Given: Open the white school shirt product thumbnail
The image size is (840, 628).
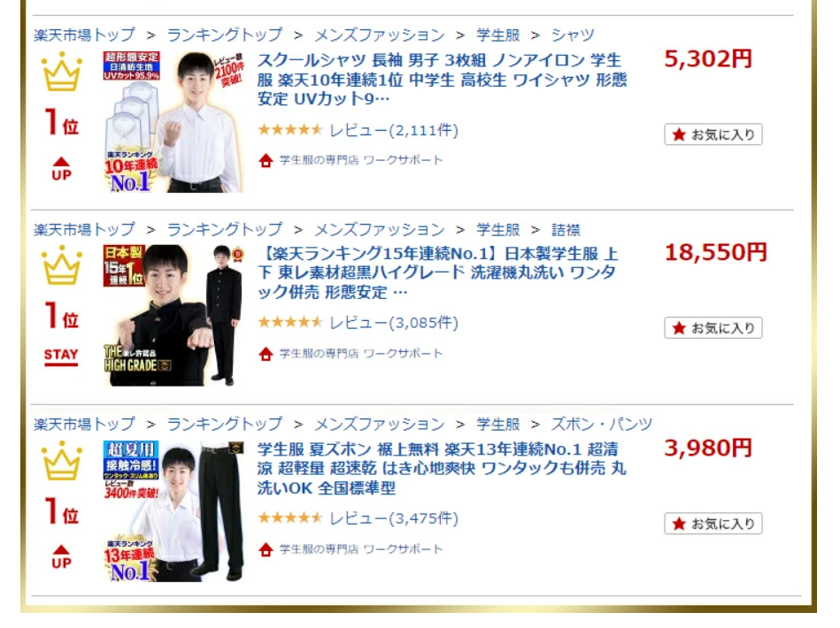Looking at the screenshot, I should click(173, 121).
